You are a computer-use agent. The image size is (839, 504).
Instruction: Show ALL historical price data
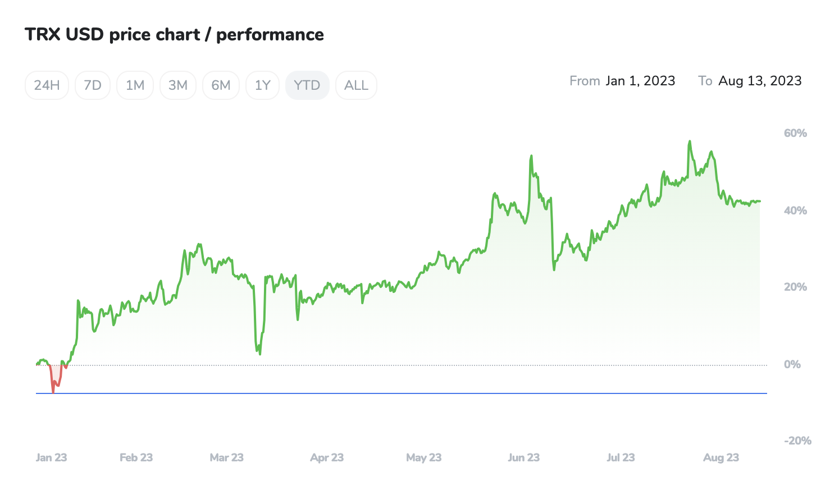(x=356, y=85)
